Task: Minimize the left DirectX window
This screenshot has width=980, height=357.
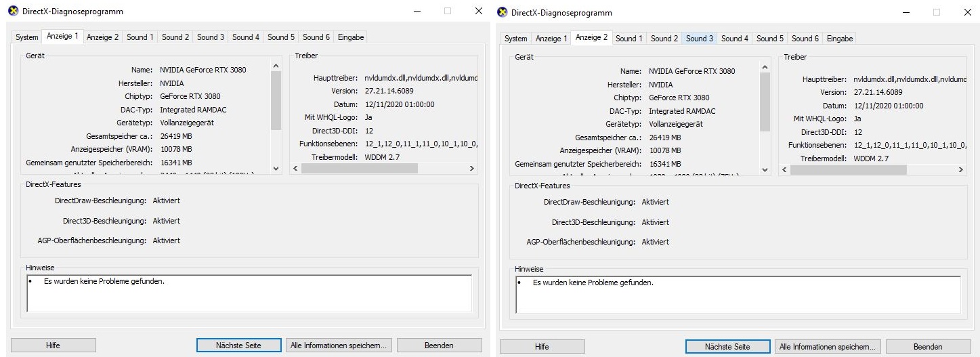Action: coord(417,12)
